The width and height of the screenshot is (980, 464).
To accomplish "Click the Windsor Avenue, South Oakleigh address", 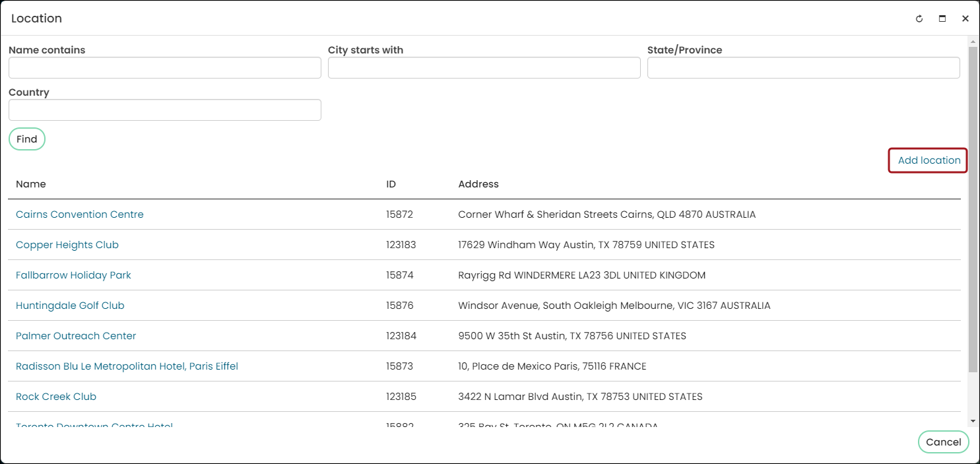I will (x=614, y=306).
